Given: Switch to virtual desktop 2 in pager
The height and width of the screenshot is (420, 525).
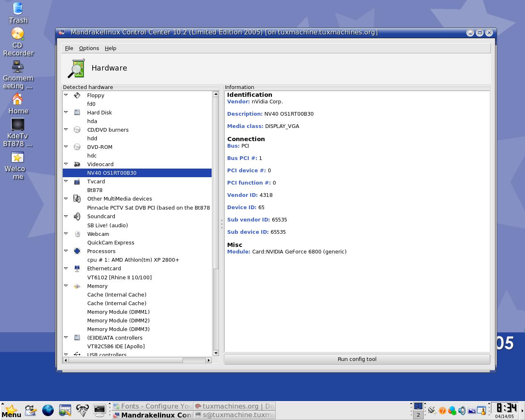Looking at the screenshot, I should [418, 415].
